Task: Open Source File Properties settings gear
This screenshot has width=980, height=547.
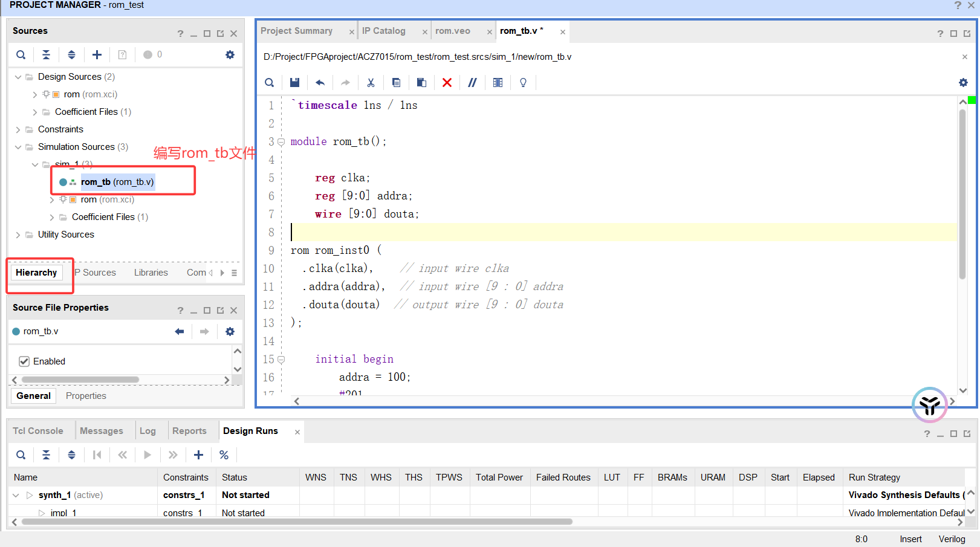Action: pyautogui.click(x=230, y=332)
